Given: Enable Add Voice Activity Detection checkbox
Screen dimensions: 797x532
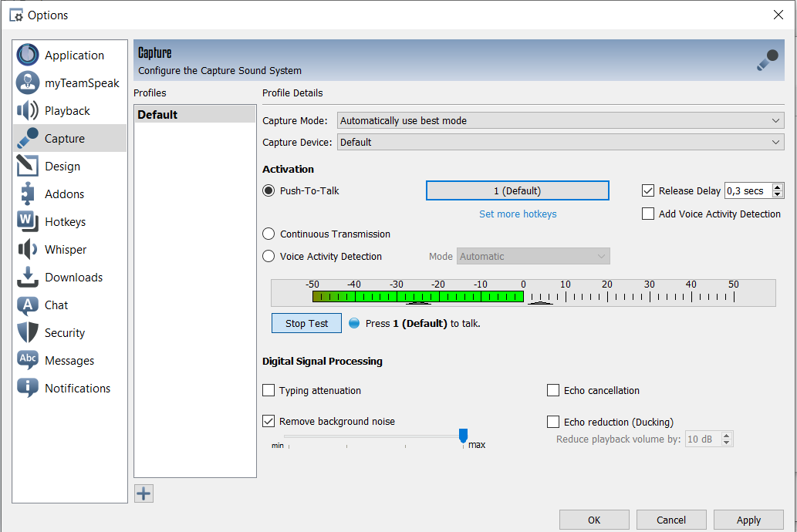Looking at the screenshot, I should point(647,214).
